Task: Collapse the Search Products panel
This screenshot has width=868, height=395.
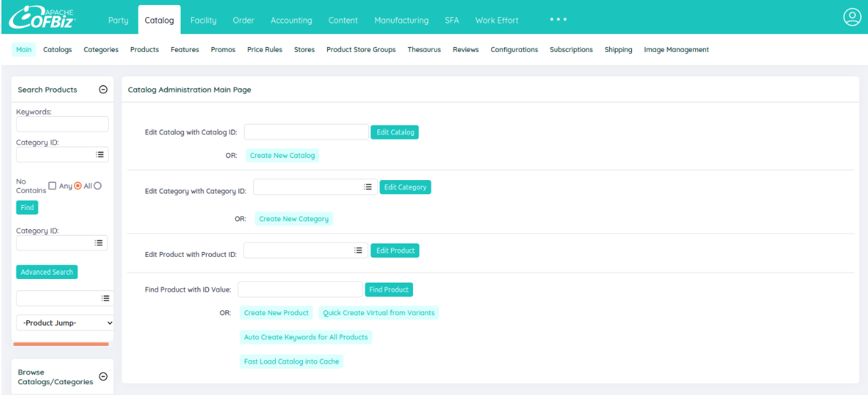Action: (x=103, y=90)
